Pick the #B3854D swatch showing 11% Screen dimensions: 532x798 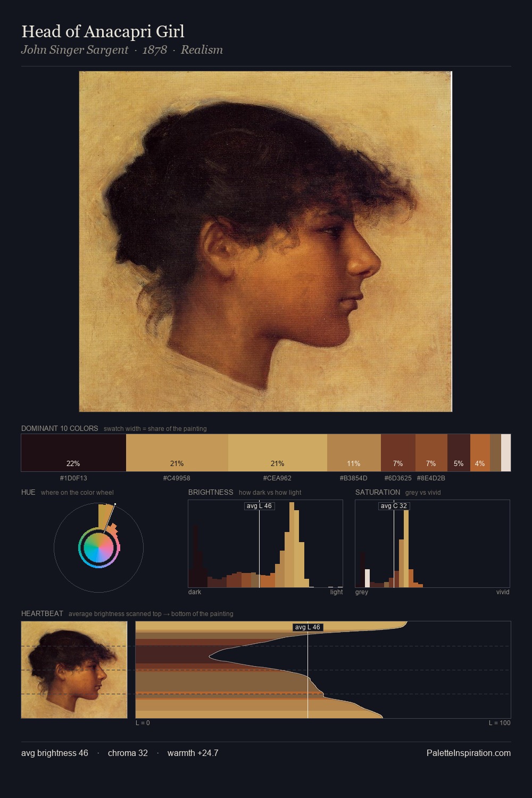click(354, 453)
